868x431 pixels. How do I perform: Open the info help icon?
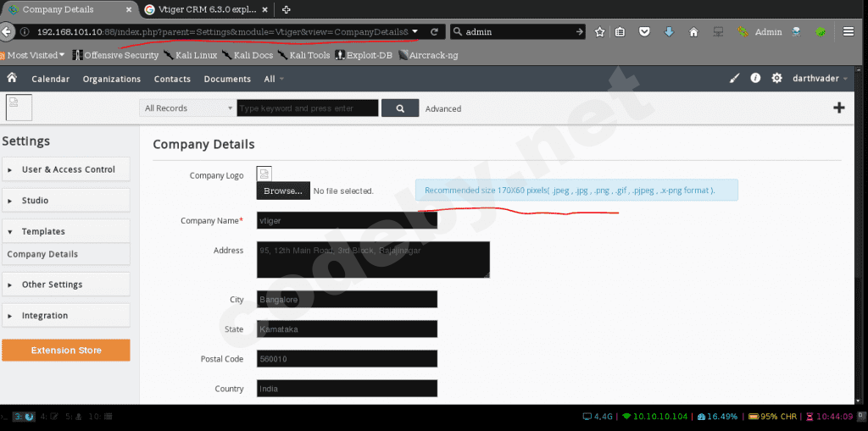click(x=755, y=79)
